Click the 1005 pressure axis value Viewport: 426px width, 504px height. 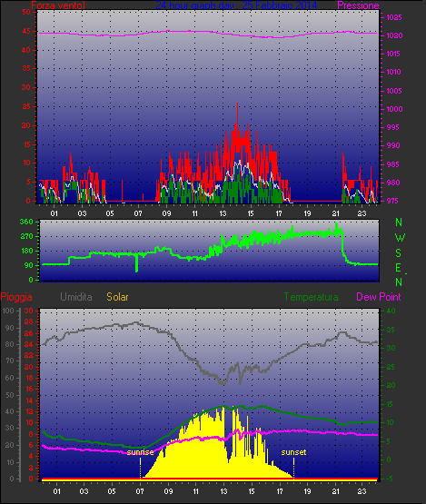(x=394, y=91)
